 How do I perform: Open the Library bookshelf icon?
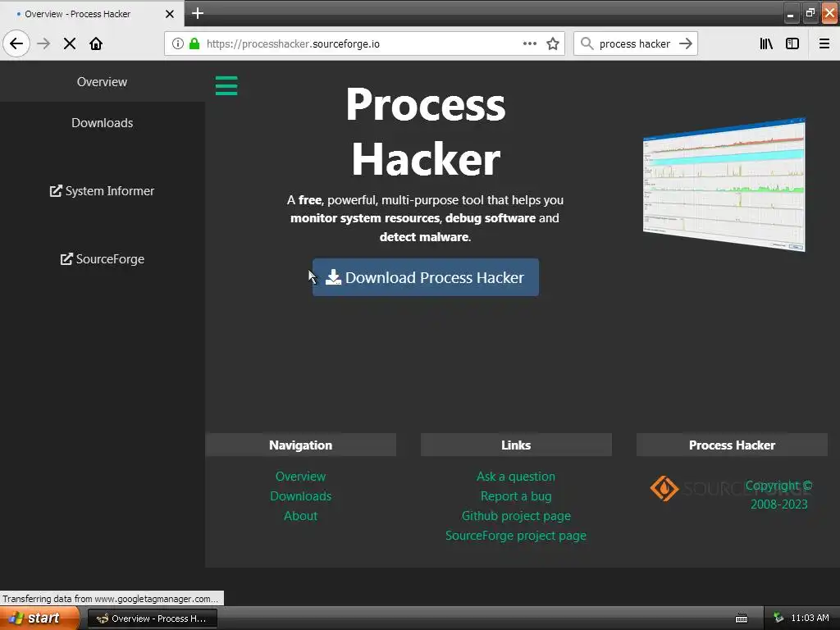click(766, 43)
